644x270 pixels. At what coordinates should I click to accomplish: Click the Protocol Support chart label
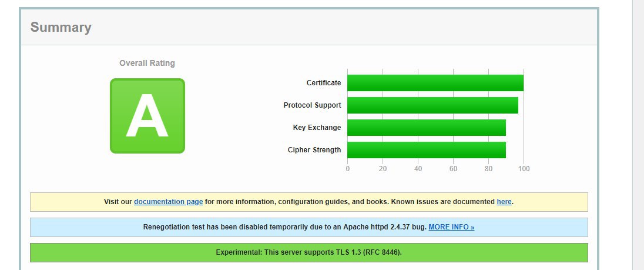[x=312, y=105]
